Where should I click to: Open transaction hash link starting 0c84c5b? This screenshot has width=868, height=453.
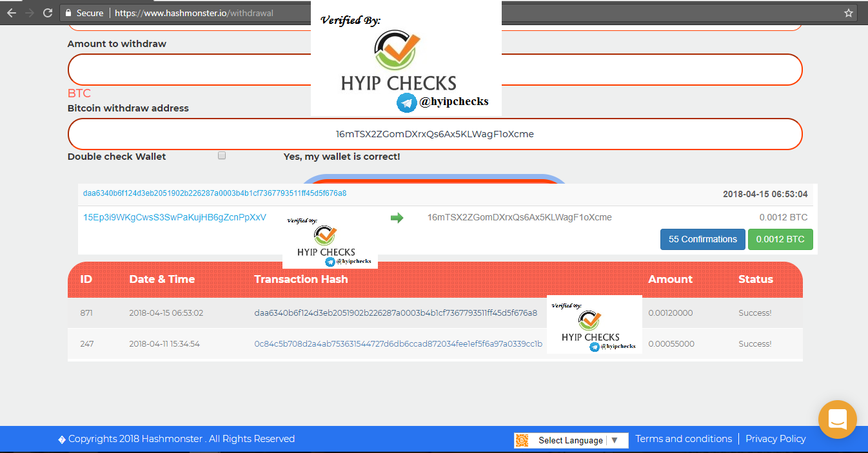[399, 343]
